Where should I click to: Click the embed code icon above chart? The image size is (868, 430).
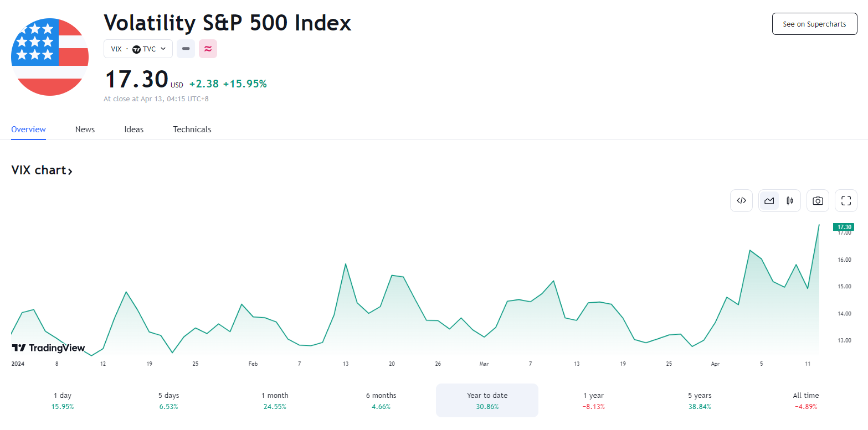[x=741, y=201]
